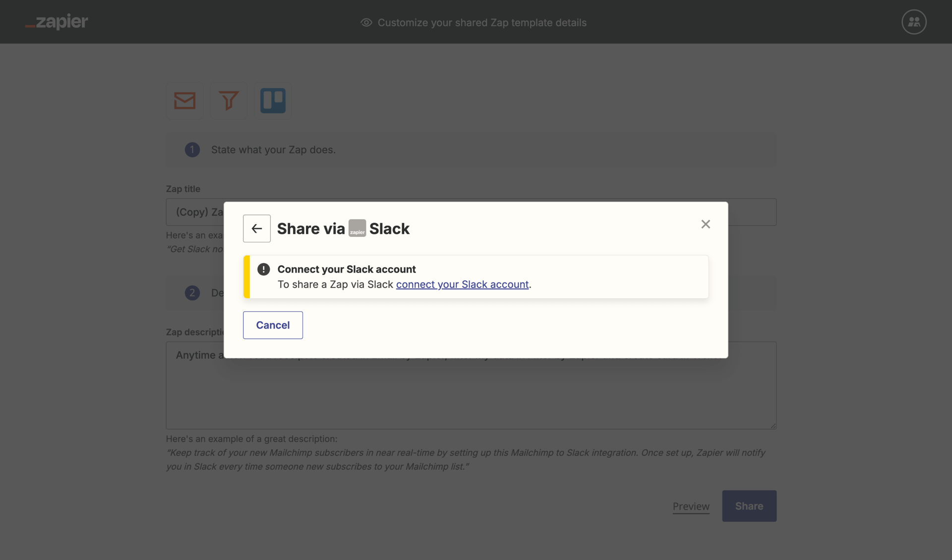The image size is (952, 560).
Task: Click the back arrow in the Slack dialog
Action: (257, 228)
